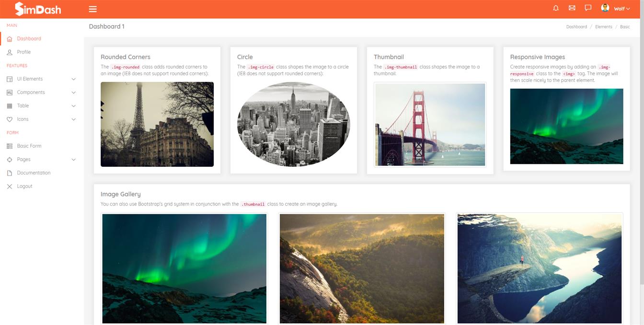Click the Icons heart icon
The width and height of the screenshot is (644, 325).
10,119
